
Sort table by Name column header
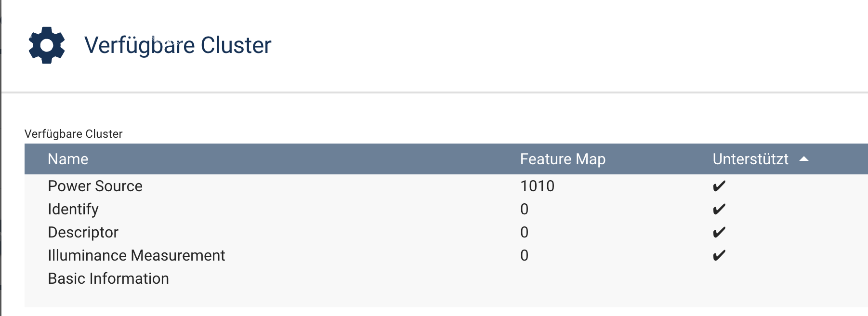68,159
